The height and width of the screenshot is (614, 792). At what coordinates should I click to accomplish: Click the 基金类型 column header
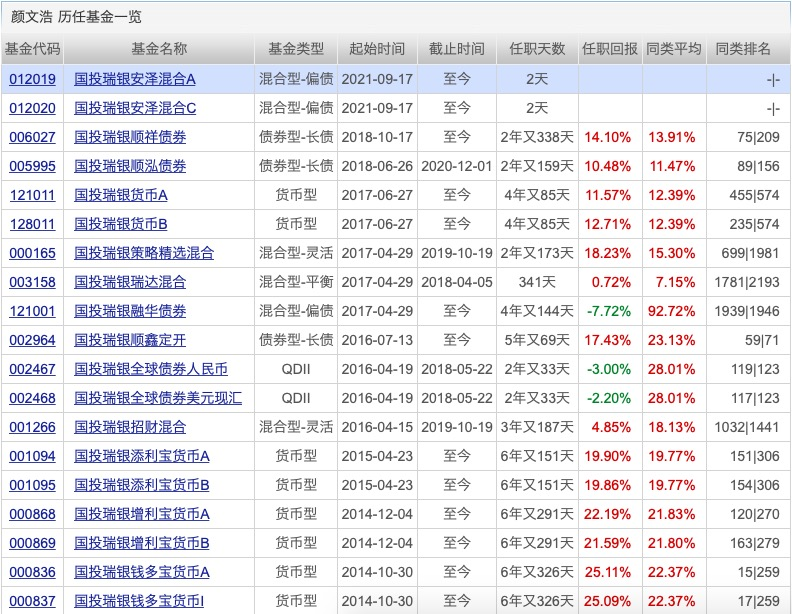coord(296,49)
